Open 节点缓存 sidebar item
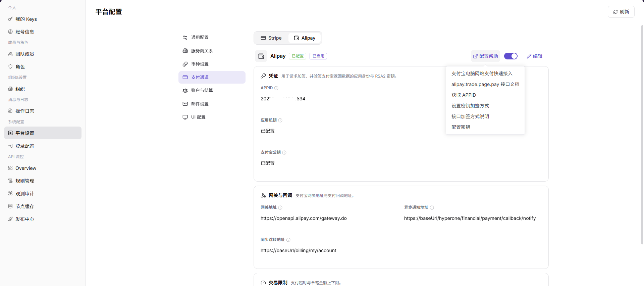The image size is (644, 286). click(x=43, y=206)
